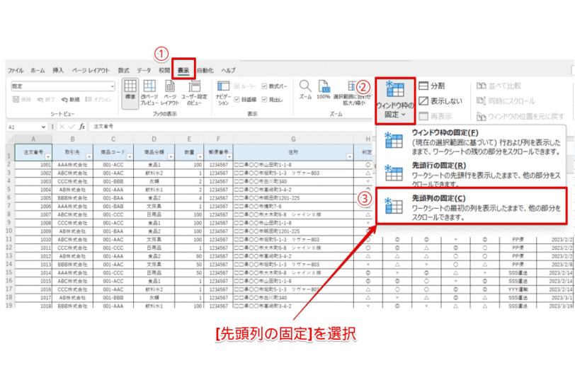Open the ページレイアウト view icon
This screenshot has height=392, width=575.
(x=170, y=93)
